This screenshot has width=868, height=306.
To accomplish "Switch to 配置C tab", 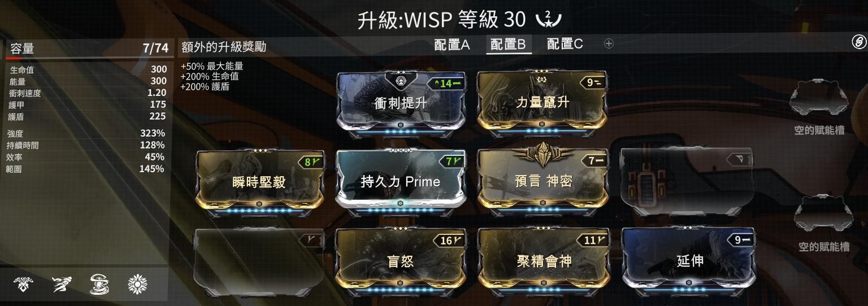I will pyautogui.click(x=565, y=44).
